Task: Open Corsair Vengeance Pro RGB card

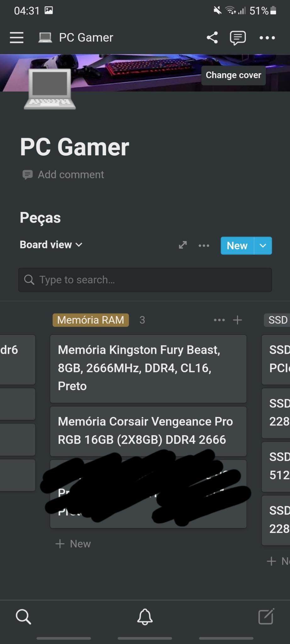Action: [148, 431]
